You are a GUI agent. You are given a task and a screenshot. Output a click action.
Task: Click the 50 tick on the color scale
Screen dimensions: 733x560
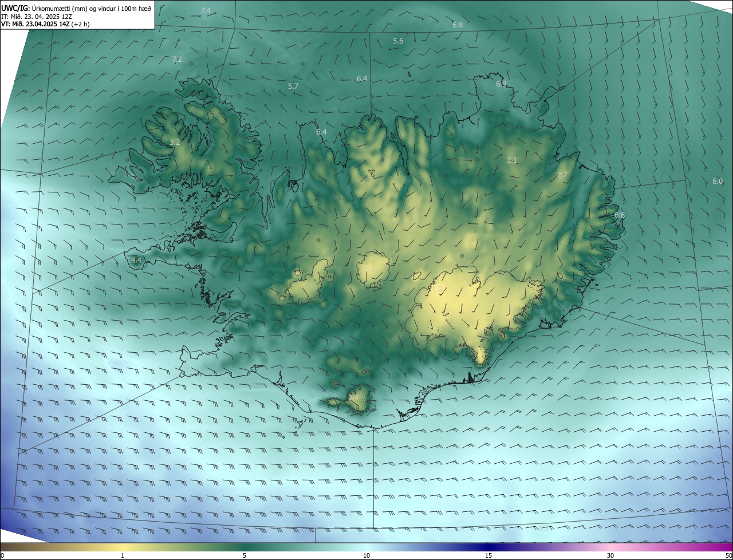click(728, 555)
